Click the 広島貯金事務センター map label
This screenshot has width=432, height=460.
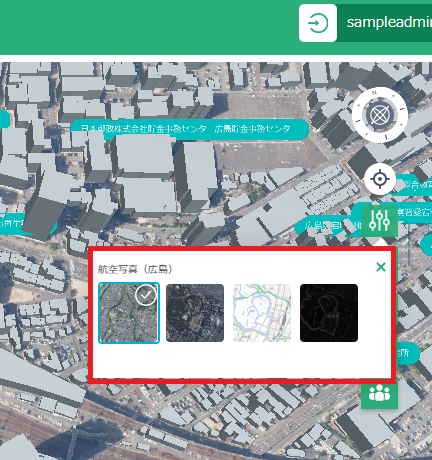pos(252,129)
